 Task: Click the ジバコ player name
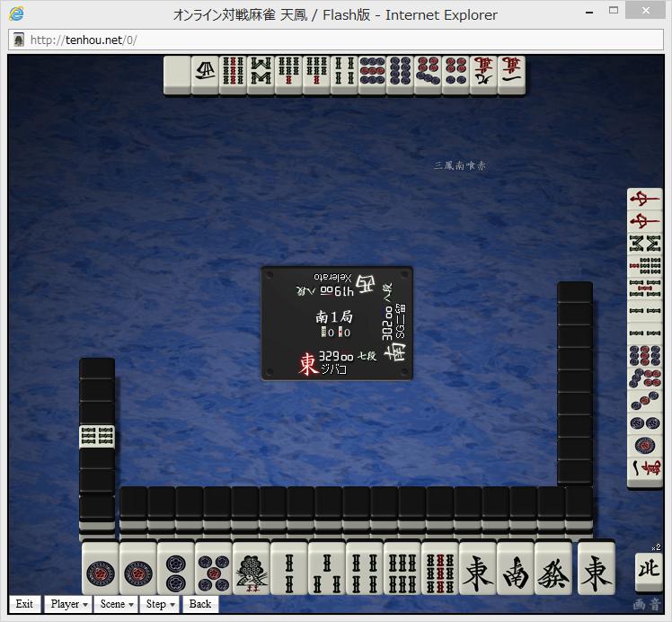333,369
